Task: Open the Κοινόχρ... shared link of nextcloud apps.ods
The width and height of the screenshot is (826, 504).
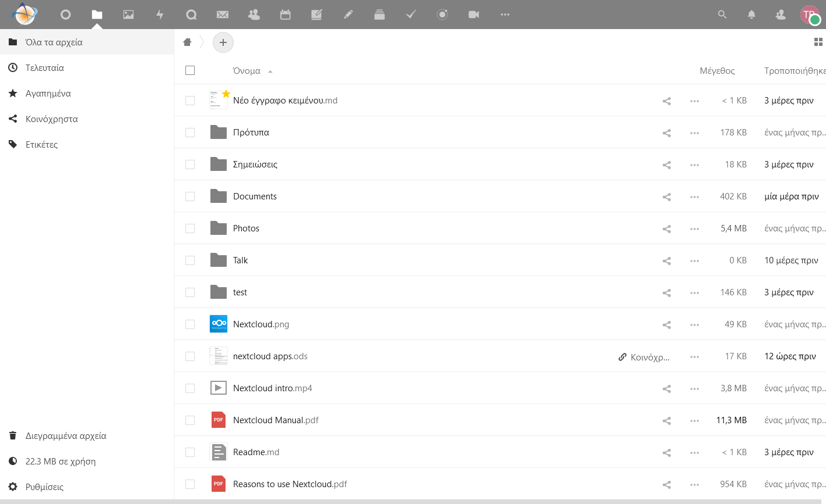Action: [x=644, y=357]
